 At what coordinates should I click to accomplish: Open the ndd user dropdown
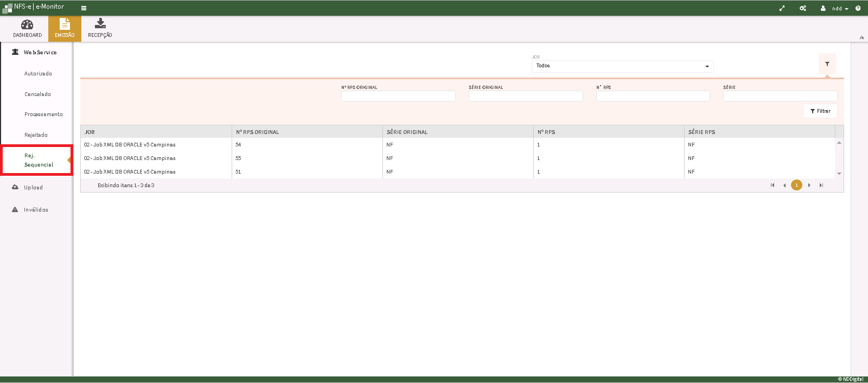835,8
